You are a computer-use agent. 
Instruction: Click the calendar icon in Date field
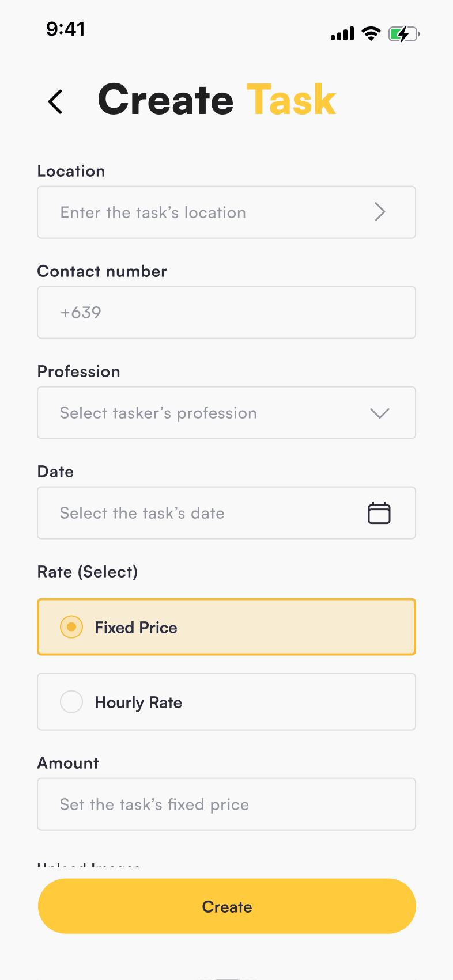(x=379, y=513)
